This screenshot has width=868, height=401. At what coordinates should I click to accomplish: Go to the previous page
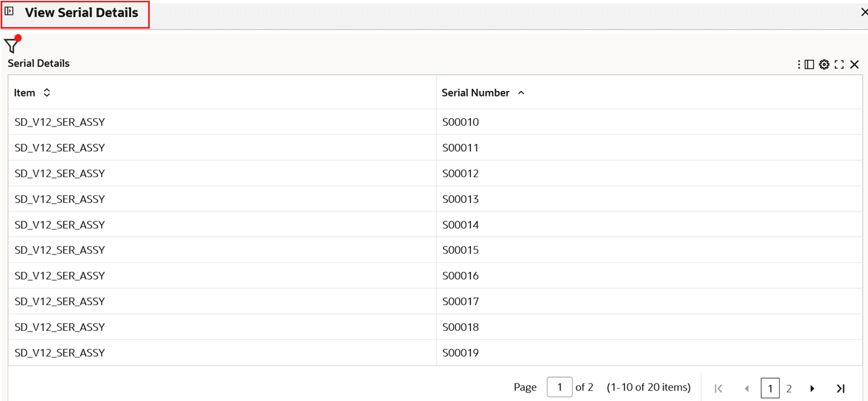pyautogui.click(x=747, y=388)
